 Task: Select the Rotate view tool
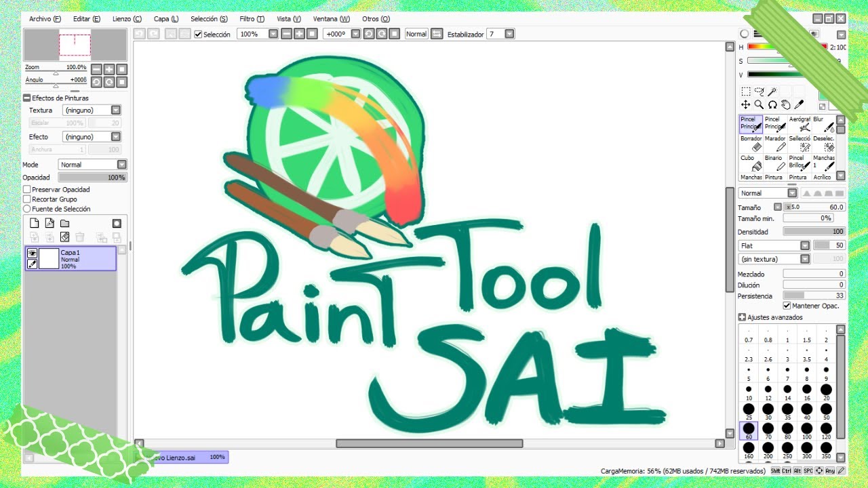tap(772, 104)
